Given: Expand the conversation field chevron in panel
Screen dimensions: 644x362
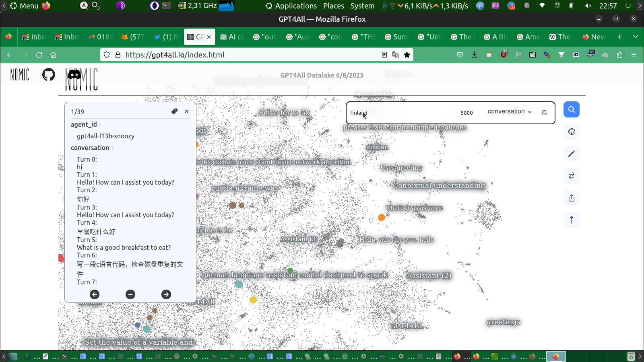Looking at the screenshot, I should 113,148.
